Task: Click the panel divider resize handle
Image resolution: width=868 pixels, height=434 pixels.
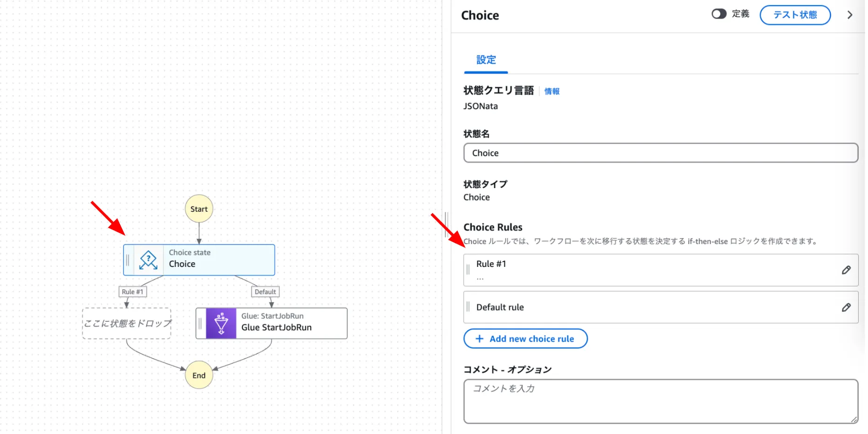Action: click(x=446, y=224)
